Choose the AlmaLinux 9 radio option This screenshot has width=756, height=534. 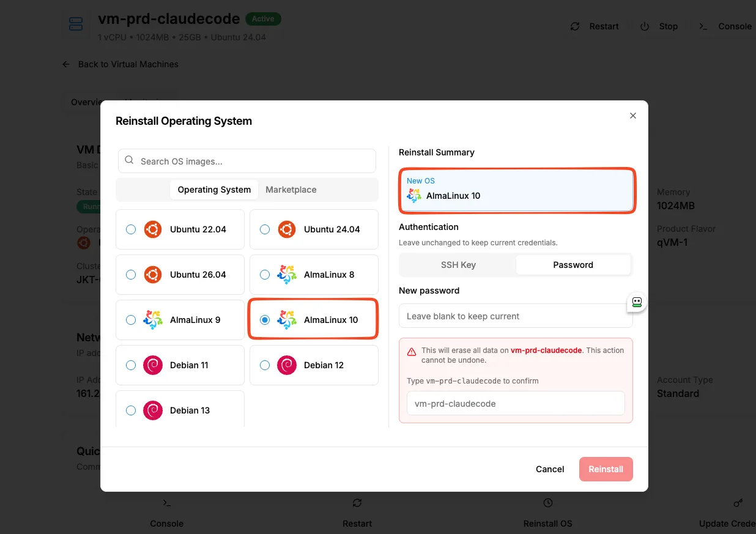[131, 320]
